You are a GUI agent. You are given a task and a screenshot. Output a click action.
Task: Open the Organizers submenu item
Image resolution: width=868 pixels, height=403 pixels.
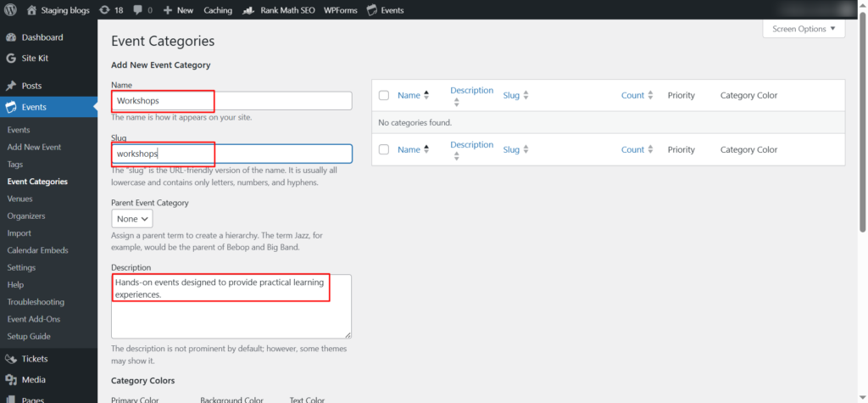pyautogui.click(x=26, y=215)
